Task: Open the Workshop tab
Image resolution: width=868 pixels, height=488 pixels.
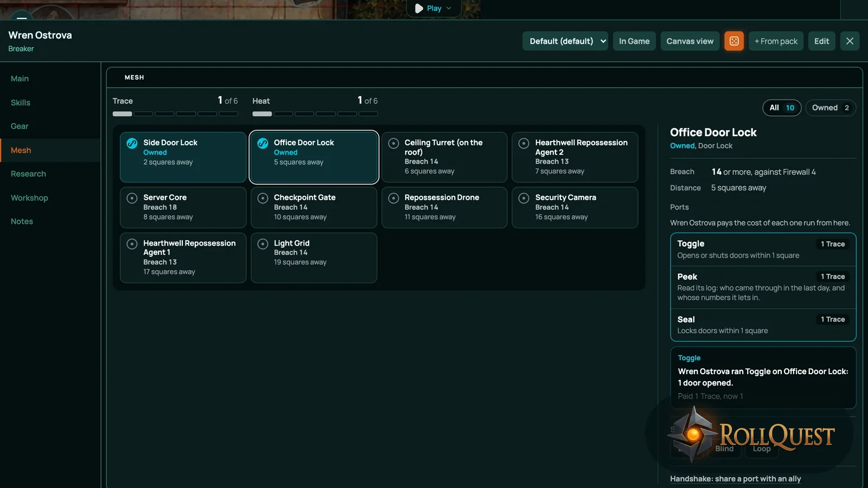Action: pyautogui.click(x=50, y=198)
